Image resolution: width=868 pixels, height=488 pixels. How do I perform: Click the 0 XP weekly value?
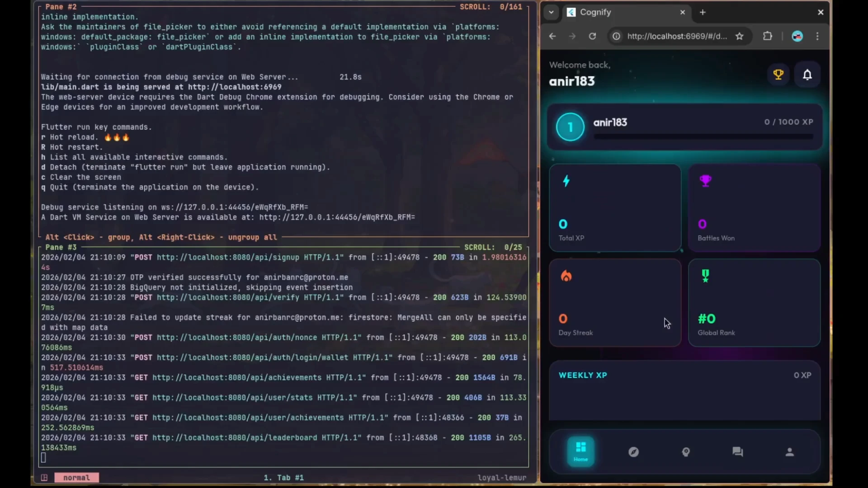pyautogui.click(x=802, y=375)
